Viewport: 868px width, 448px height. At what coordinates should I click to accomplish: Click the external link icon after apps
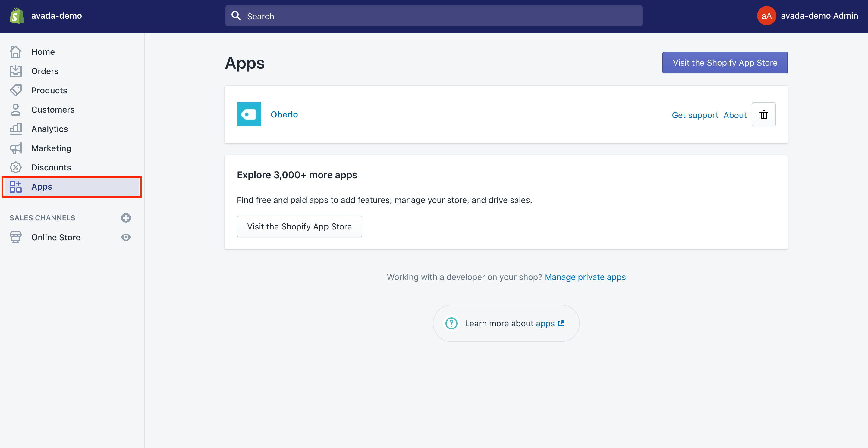coord(561,323)
